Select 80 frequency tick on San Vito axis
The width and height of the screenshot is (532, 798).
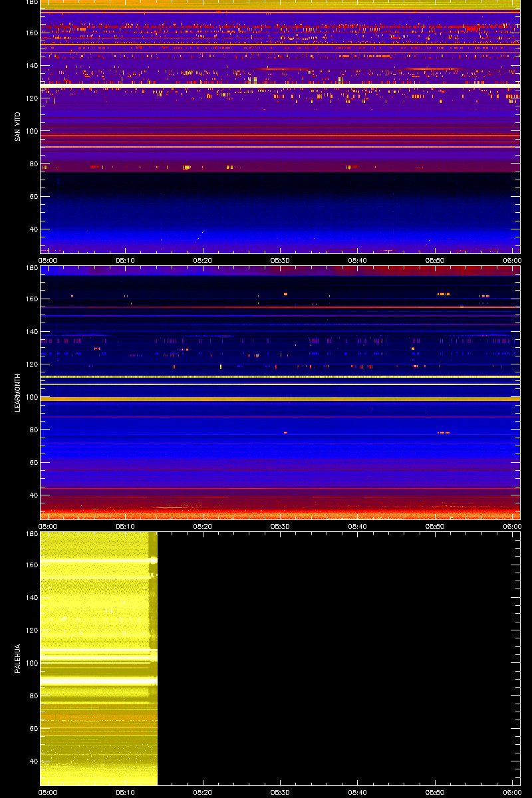pyautogui.click(x=33, y=164)
